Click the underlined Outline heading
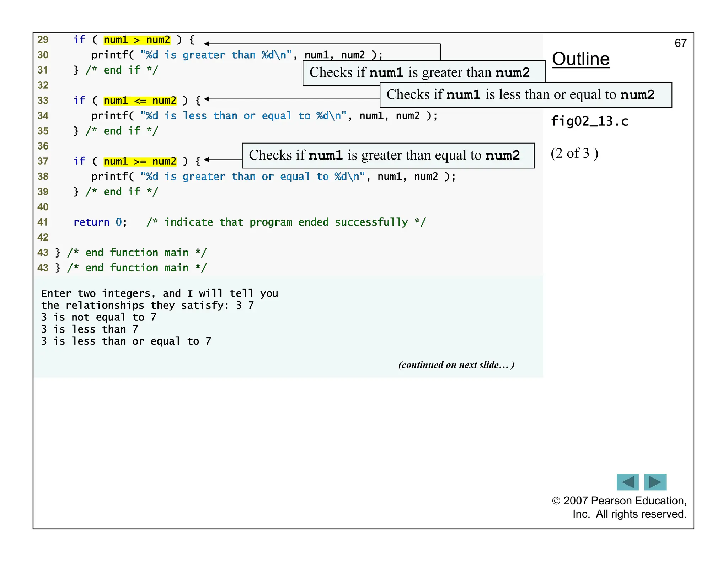Viewport: 728px width, 562px height. (580, 59)
